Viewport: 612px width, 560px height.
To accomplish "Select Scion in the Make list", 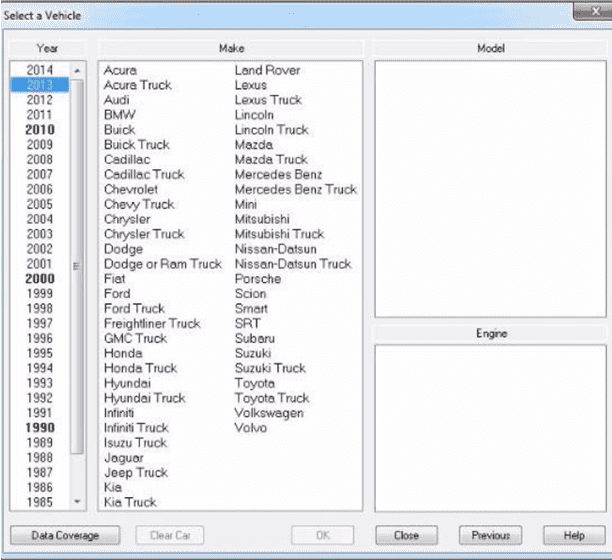I will click(250, 293).
